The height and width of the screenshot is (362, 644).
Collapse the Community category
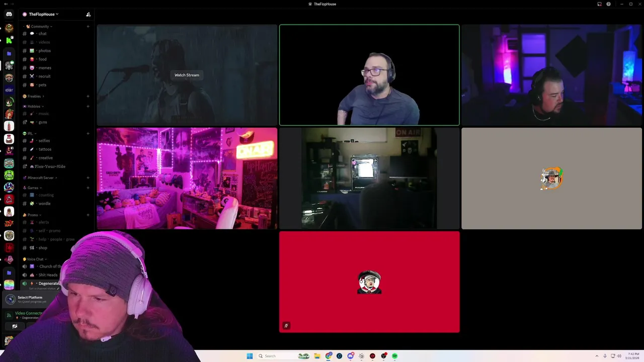pyautogui.click(x=39, y=26)
